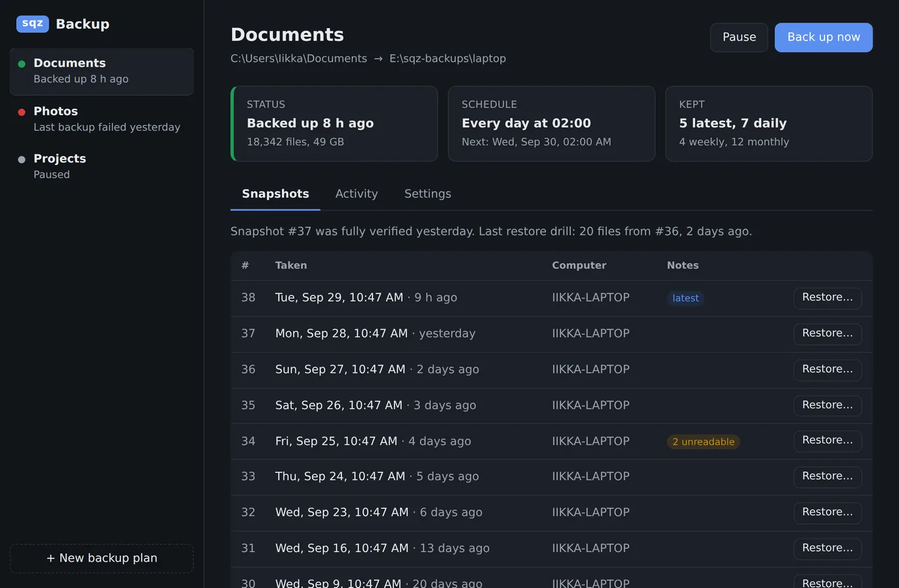Create a new backup plan
The height and width of the screenshot is (588, 899).
(101, 558)
